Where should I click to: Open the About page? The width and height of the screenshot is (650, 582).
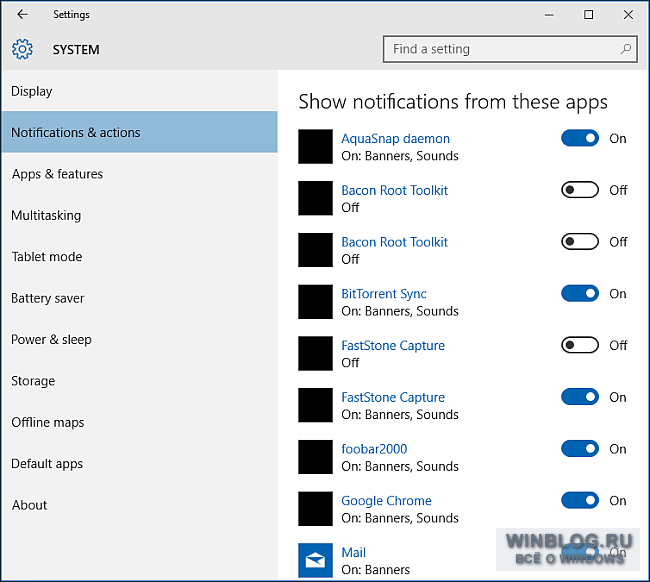point(139,505)
